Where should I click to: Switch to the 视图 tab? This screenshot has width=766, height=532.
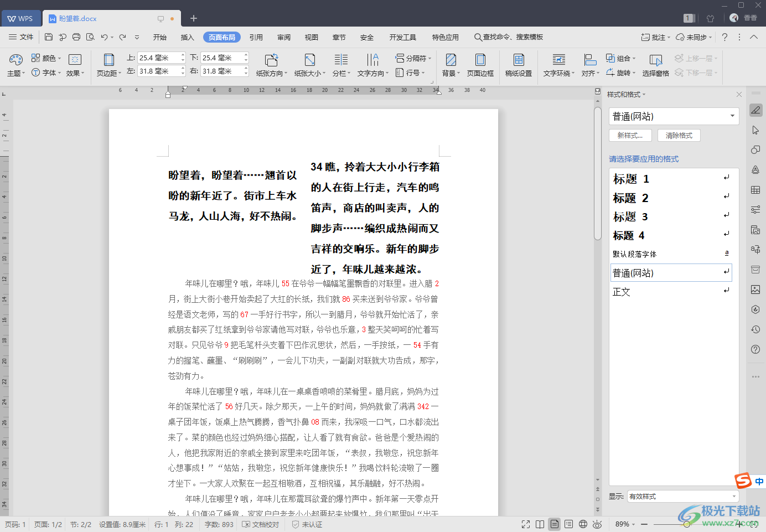[312, 37]
